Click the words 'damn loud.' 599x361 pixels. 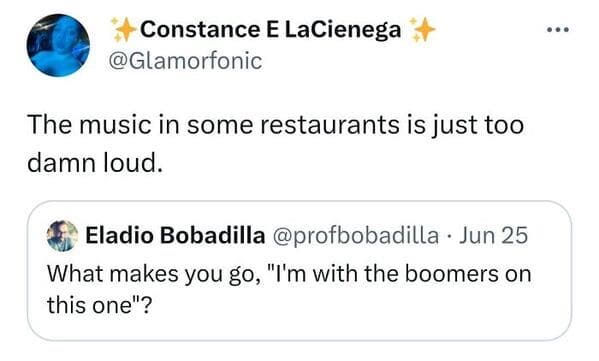tap(95, 162)
